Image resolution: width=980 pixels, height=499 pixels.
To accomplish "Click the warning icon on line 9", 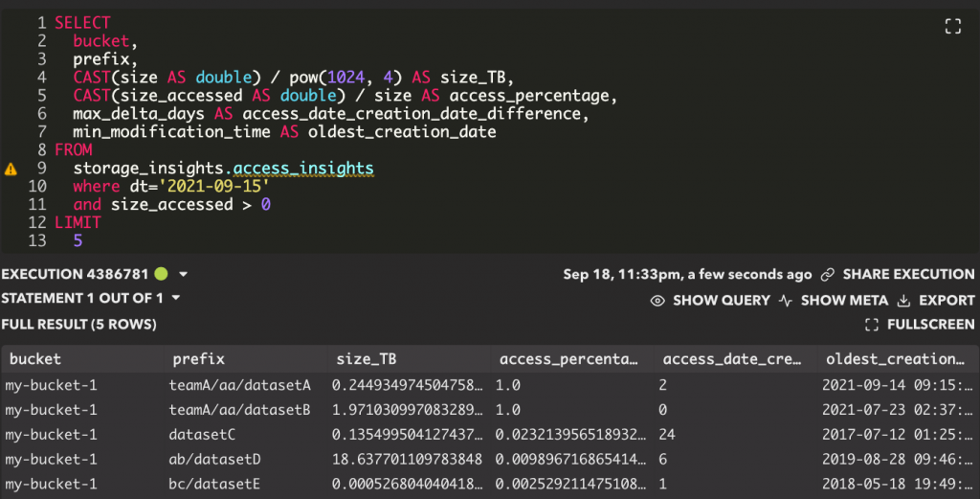I will pyautogui.click(x=11, y=169).
